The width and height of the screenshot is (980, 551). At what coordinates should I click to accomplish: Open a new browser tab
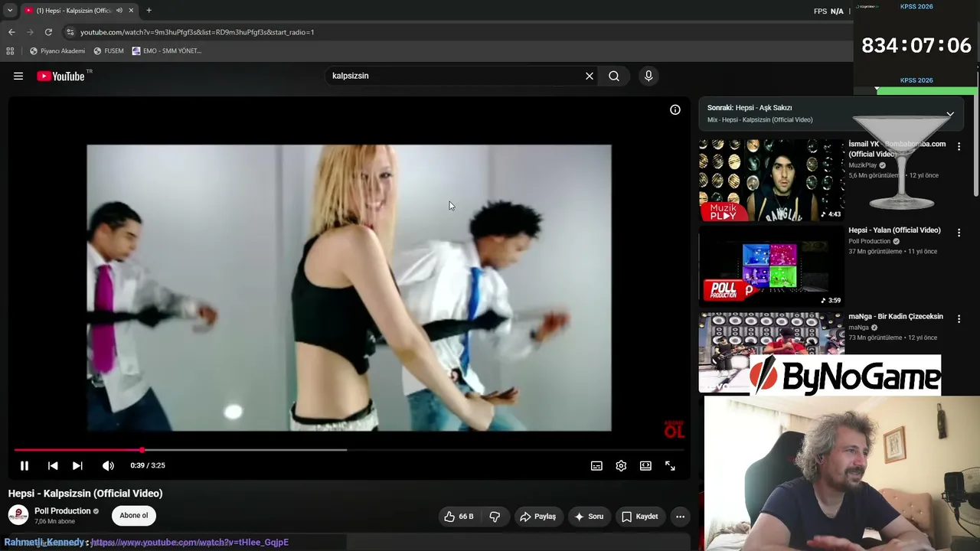pos(149,11)
